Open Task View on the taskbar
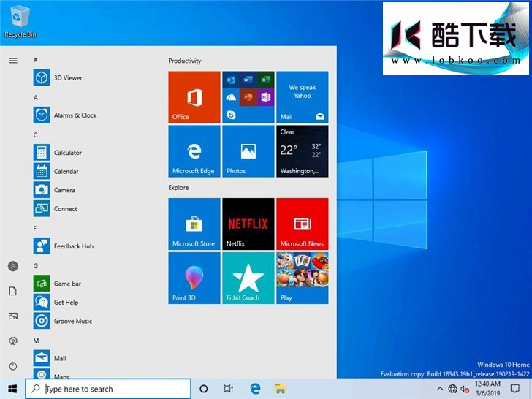532x399 pixels. click(229, 389)
